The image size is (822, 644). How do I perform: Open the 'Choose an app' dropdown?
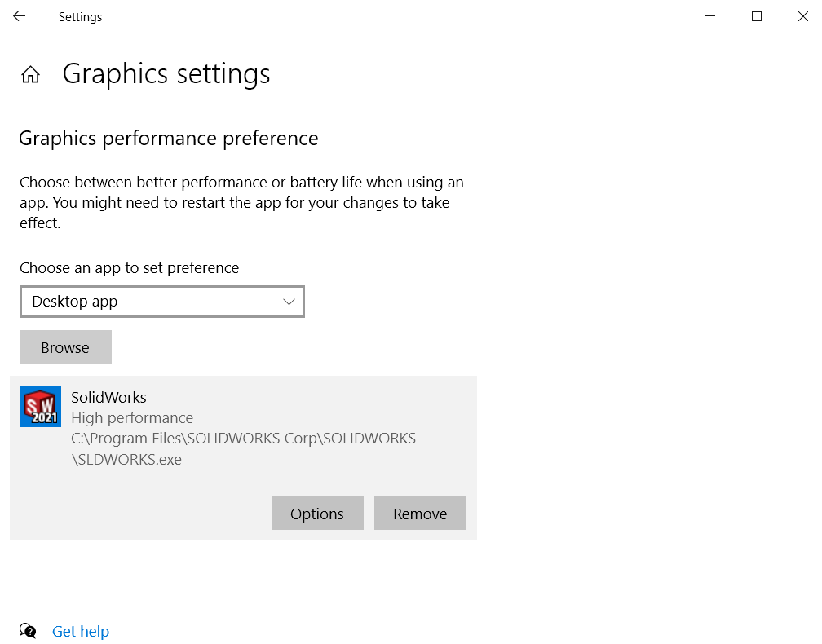[x=161, y=302]
